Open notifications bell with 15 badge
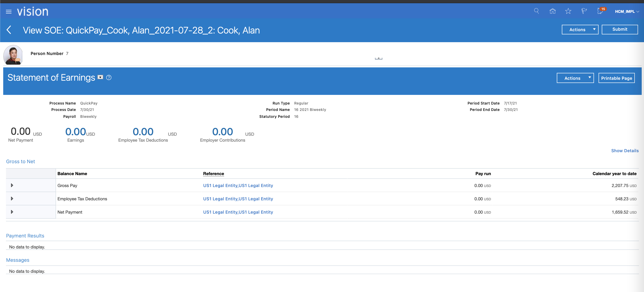 (x=600, y=11)
